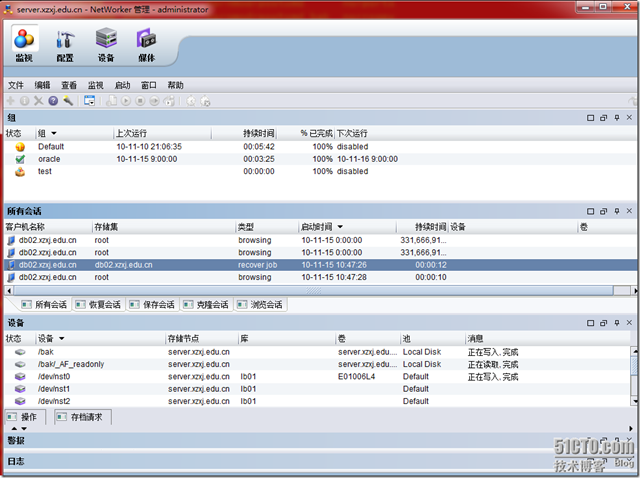Click sort arrow on 设备 column header
This screenshot has height=478, width=640.
point(62,339)
